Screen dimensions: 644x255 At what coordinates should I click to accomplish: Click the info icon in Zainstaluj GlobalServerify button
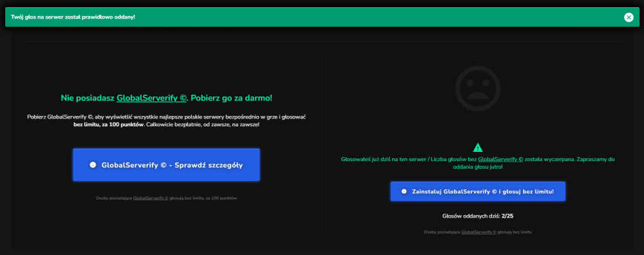[404, 191]
